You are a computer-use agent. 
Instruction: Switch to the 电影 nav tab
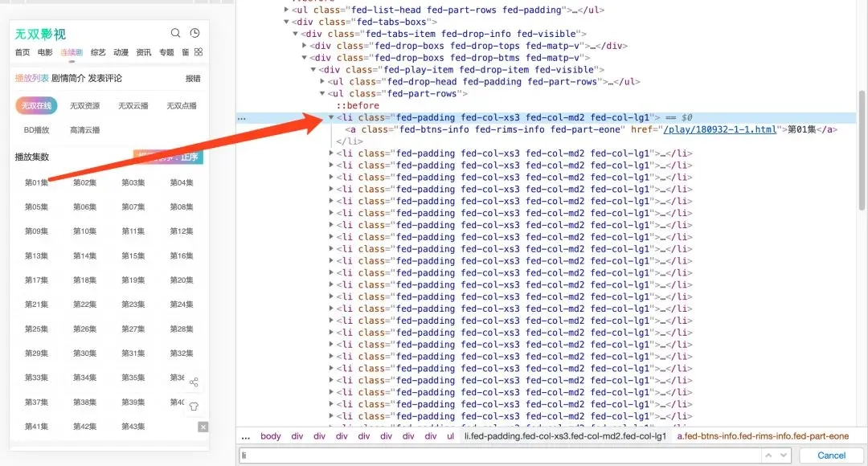[x=45, y=52]
